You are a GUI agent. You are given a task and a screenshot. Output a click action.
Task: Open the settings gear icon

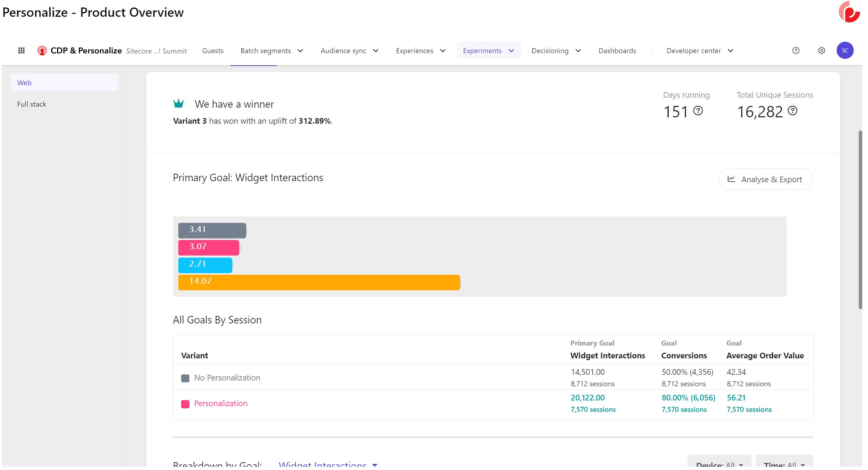tap(821, 51)
